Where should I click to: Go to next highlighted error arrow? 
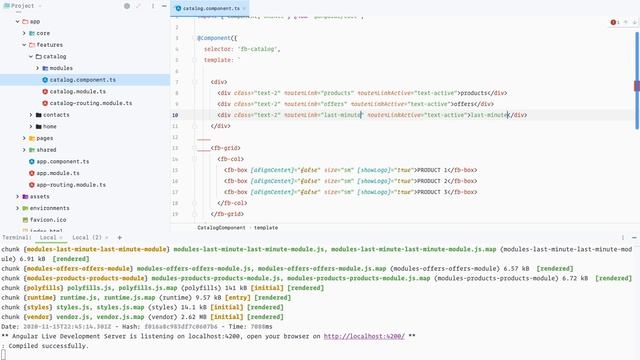click(634, 22)
